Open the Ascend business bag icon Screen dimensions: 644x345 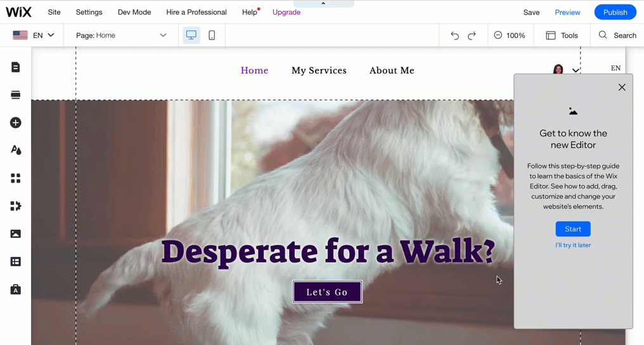(x=16, y=290)
